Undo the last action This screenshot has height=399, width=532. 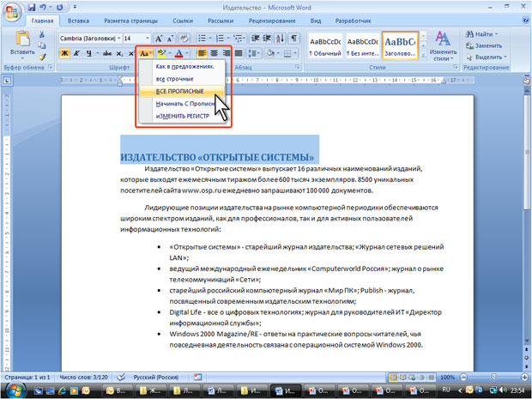click(43, 7)
